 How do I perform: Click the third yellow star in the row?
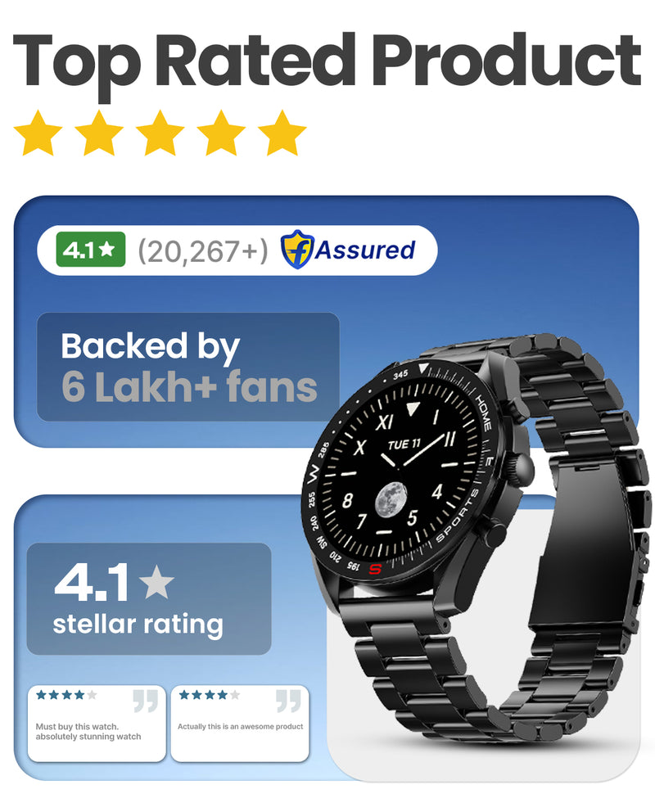coord(160,133)
